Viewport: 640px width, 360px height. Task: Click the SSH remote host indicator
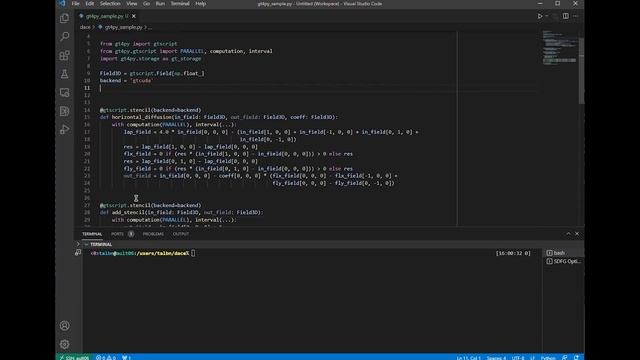point(75,357)
